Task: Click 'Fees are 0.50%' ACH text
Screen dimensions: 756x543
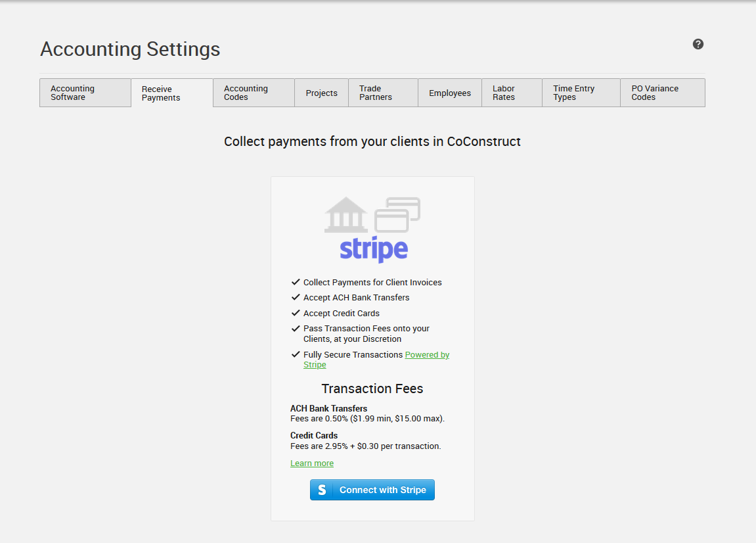Action: (x=367, y=419)
